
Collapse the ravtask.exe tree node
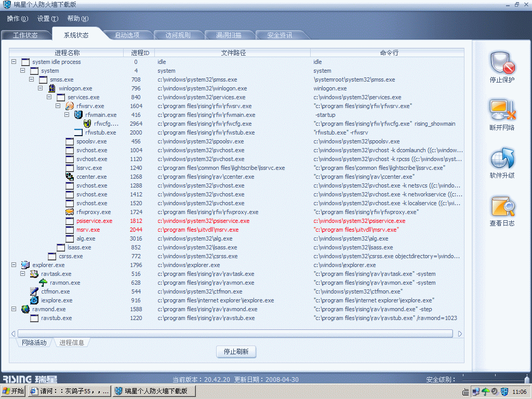pyautogui.click(x=23, y=273)
